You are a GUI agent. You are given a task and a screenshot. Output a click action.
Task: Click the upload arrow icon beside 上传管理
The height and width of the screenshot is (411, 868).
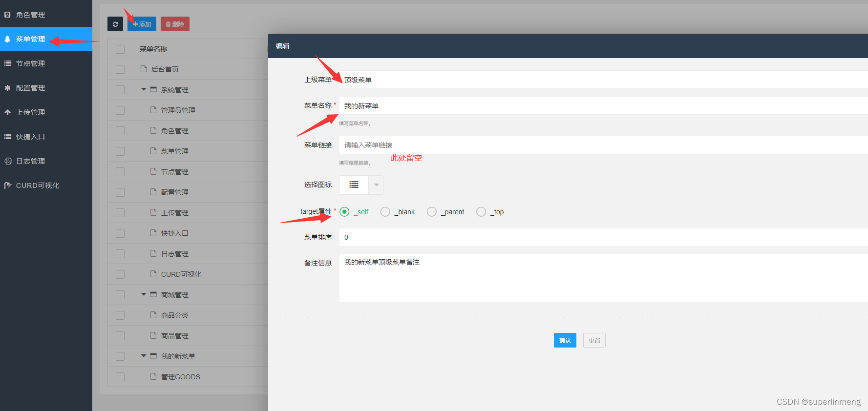[7, 112]
